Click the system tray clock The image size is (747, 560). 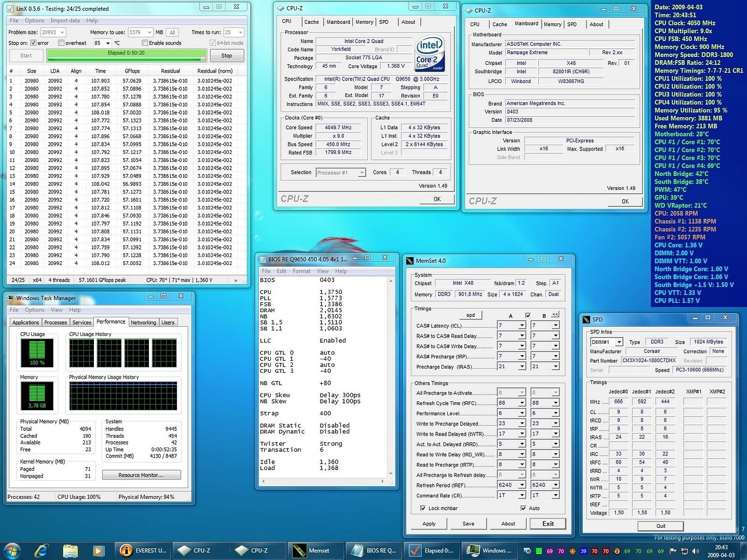pos(721,551)
